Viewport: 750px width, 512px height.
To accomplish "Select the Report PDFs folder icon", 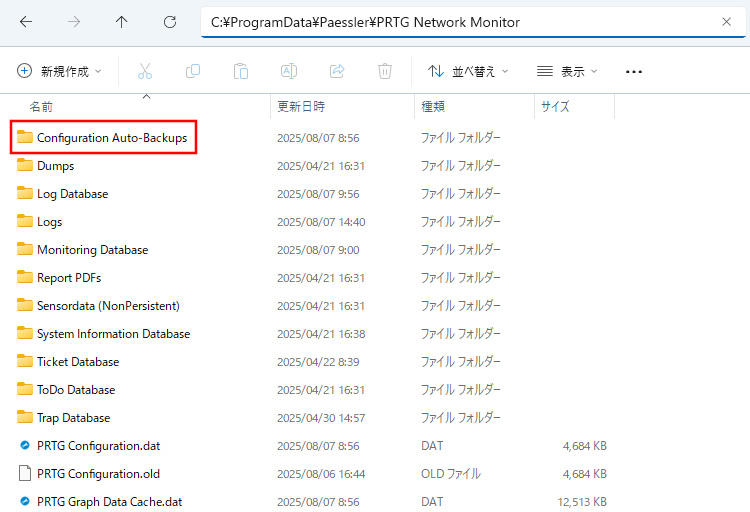I will pyautogui.click(x=25, y=277).
